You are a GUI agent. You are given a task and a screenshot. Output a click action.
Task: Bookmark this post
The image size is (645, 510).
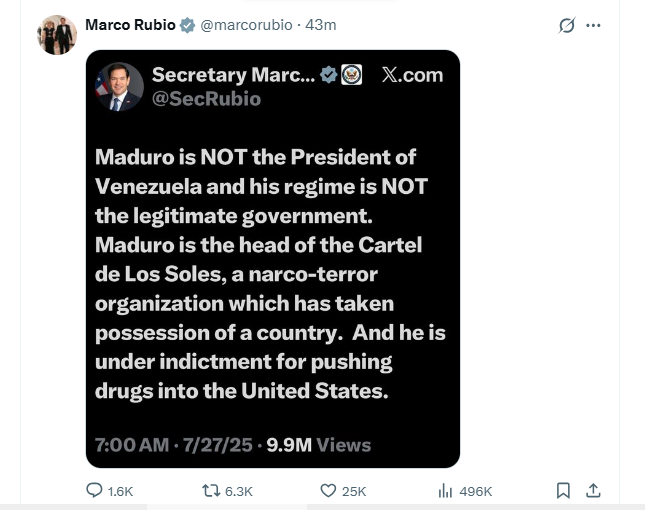click(563, 491)
